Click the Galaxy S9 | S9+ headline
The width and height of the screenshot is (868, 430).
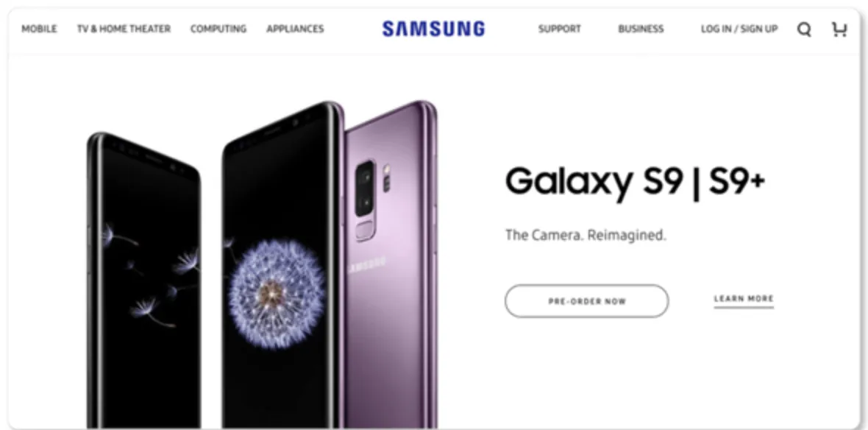635,183
